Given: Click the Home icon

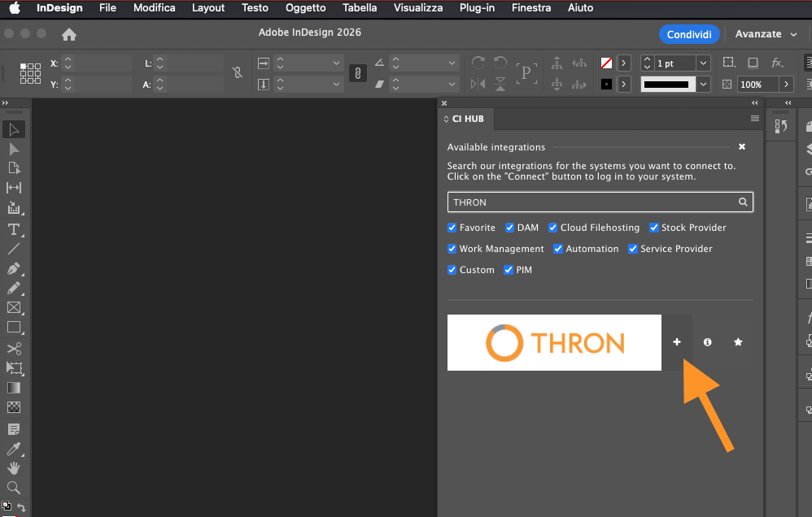Looking at the screenshot, I should tap(69, 35).
